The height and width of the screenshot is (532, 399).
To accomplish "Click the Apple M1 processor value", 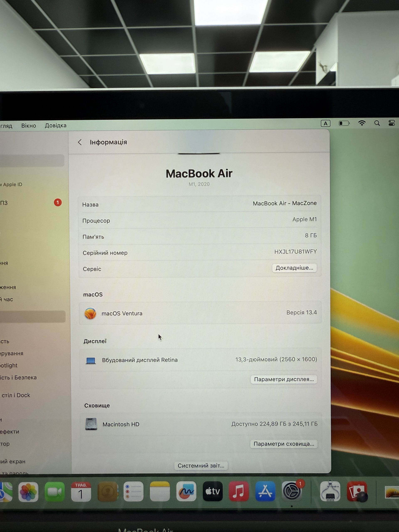I will [304, 219].
